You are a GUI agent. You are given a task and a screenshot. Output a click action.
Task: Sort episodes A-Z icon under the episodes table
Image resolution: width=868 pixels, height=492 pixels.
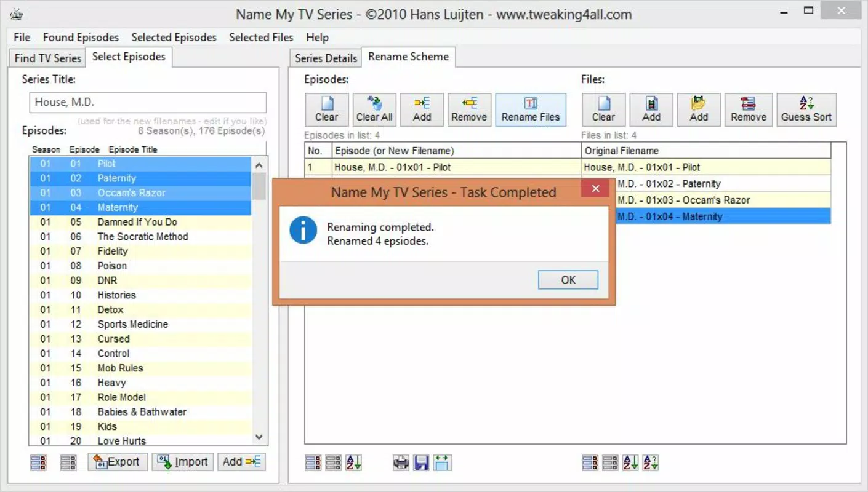(353, 462)
